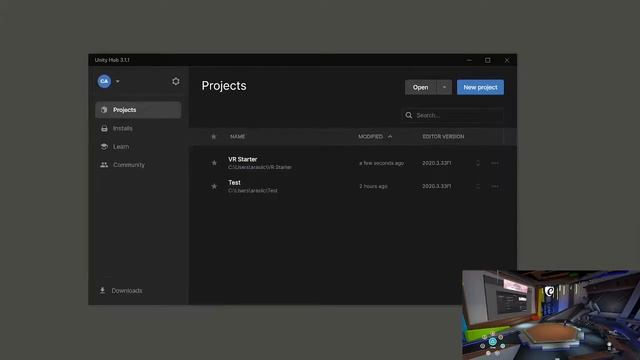The height and width of the screenshot is (360, 640).
Task: Click Test project's 2 hours ago text
Action: coord(373,187)
